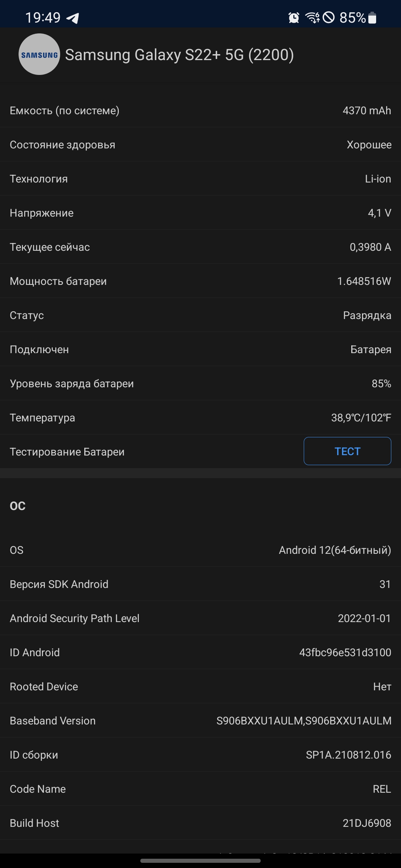The height and width of the screenshot is (868, 401).
Task: Select the Android Security Path Level row
Action: tap(200, 618)
